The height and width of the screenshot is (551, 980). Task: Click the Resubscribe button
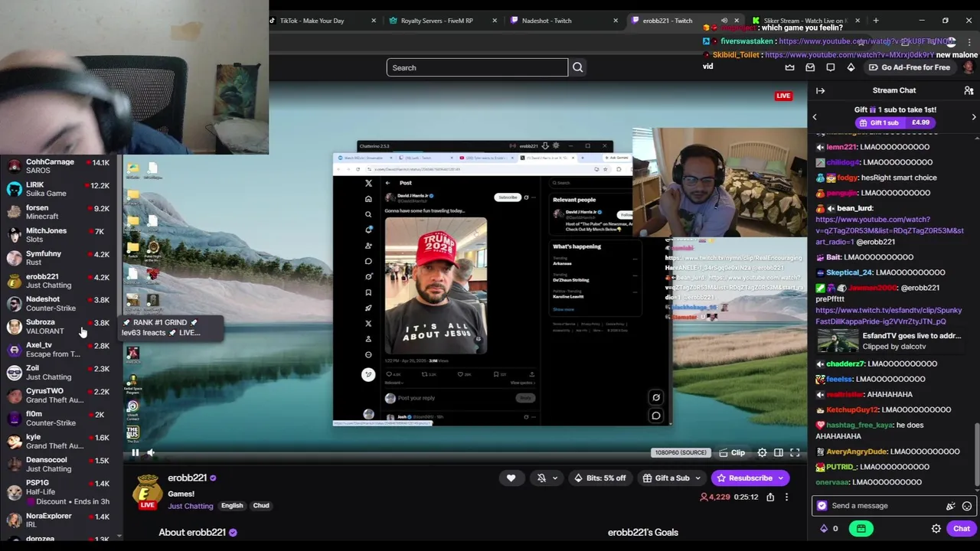(743, 478)
